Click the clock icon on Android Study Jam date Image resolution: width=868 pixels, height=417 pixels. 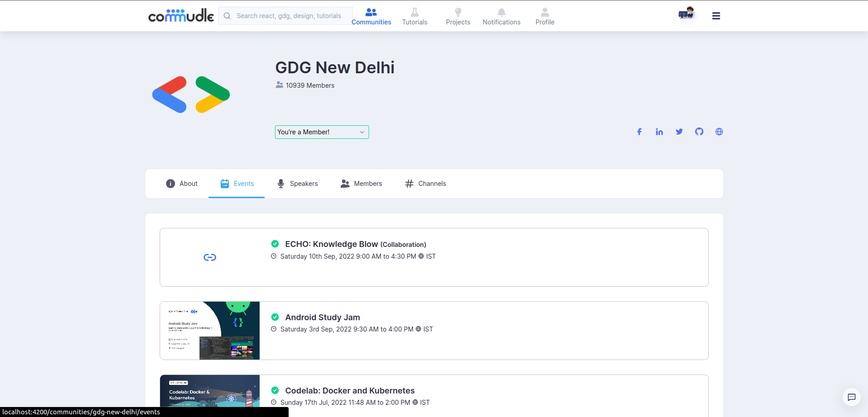coord(274,329)
